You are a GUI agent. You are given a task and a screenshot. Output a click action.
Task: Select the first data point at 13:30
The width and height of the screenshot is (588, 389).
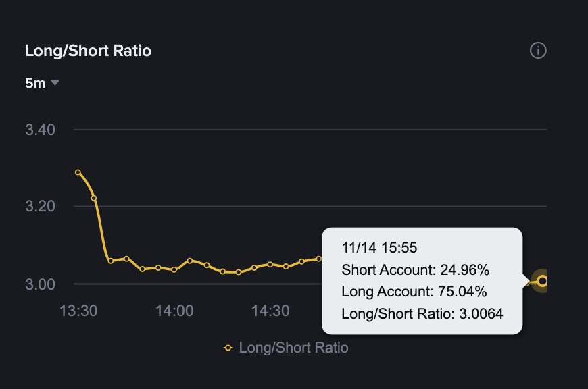coord(78,172)
